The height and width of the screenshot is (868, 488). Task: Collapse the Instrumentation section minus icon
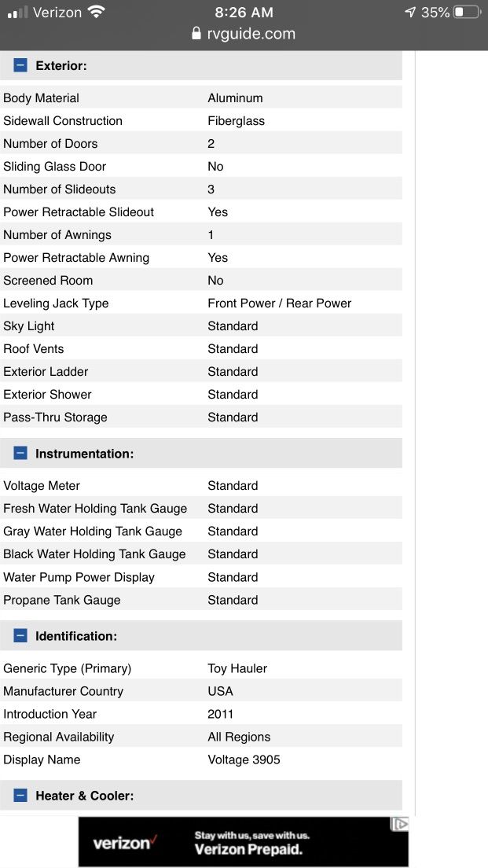(20, 454)
